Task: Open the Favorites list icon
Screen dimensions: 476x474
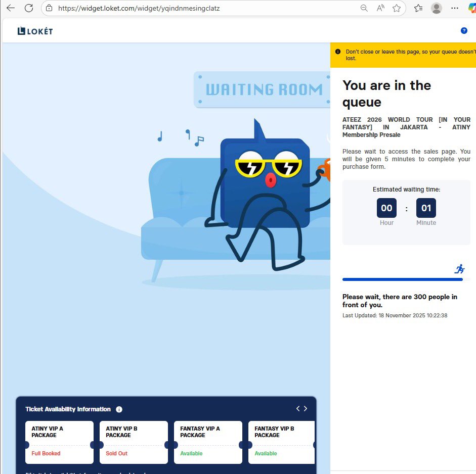Action: [x=418, y=8]
